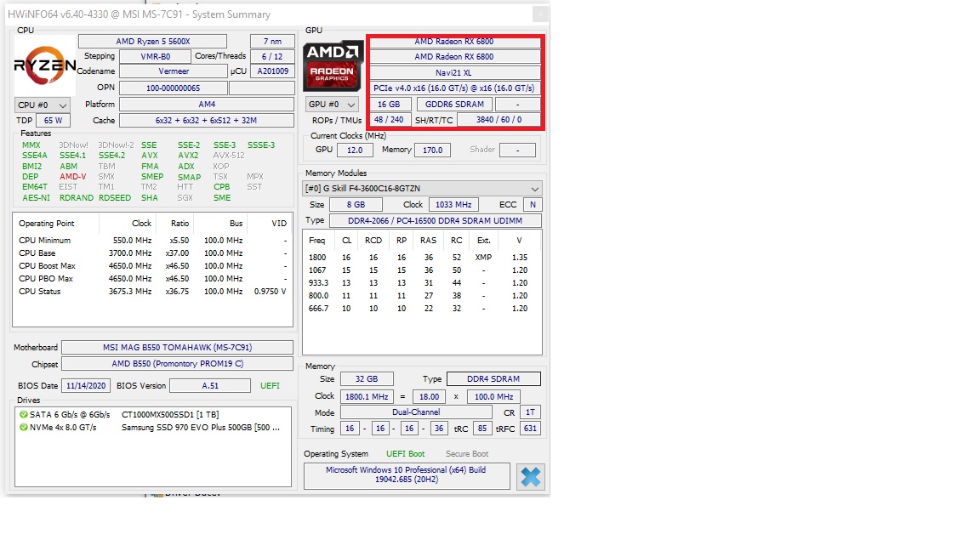Click the tRC 85 field

[481, 429]
